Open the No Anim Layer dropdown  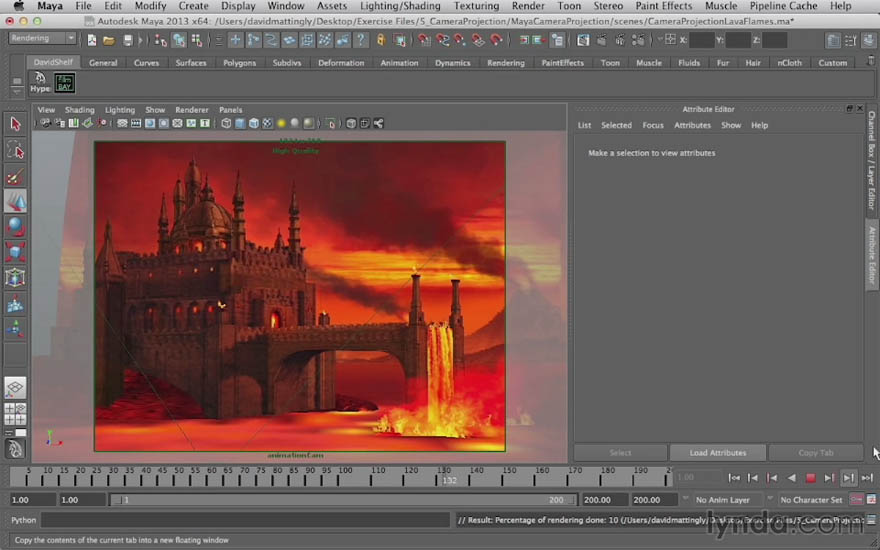tap(722, 499)
